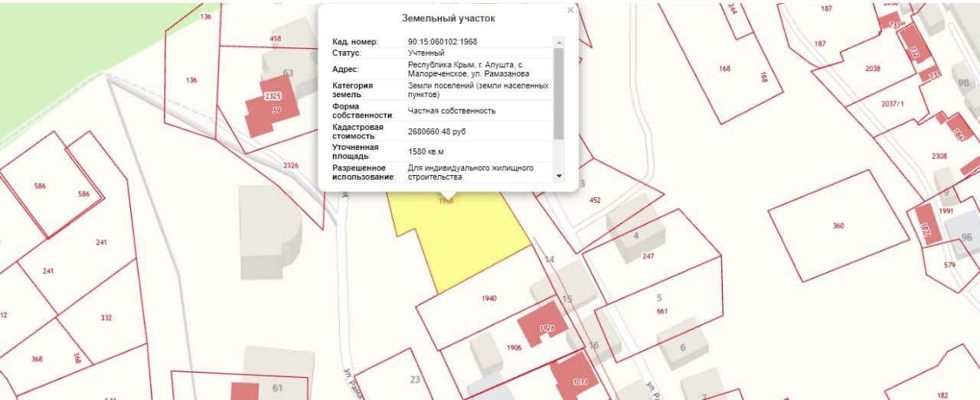
Task: Click the cadastral cost 2680660.48 руб
Action: 437,132
